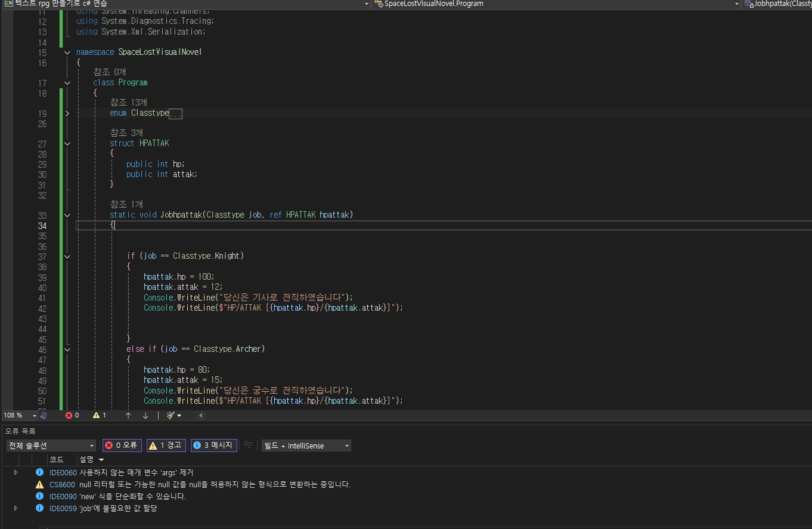Click line number 41 in the gutter
Screen dimensions: 812x529
coord(42,298)
